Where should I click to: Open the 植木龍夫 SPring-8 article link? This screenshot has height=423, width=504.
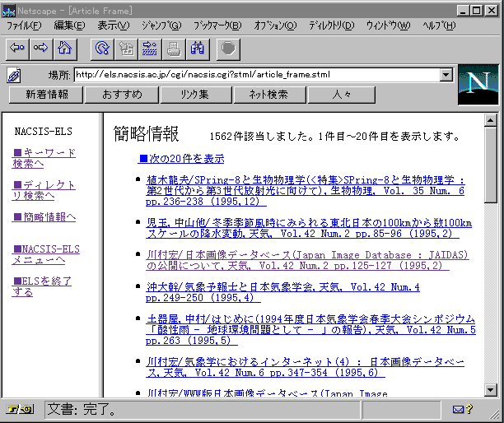[305, 191]
